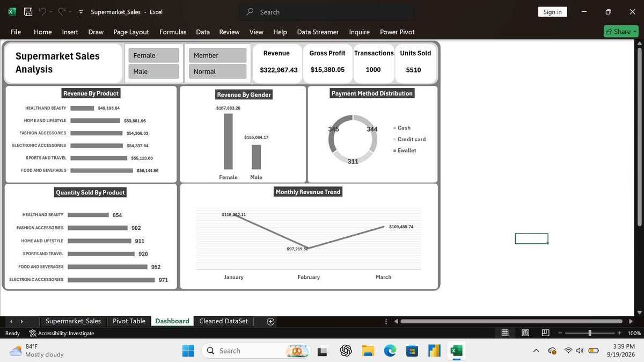
Task: Click the previous sheet navigation arrow
Action: click(11, 321)
